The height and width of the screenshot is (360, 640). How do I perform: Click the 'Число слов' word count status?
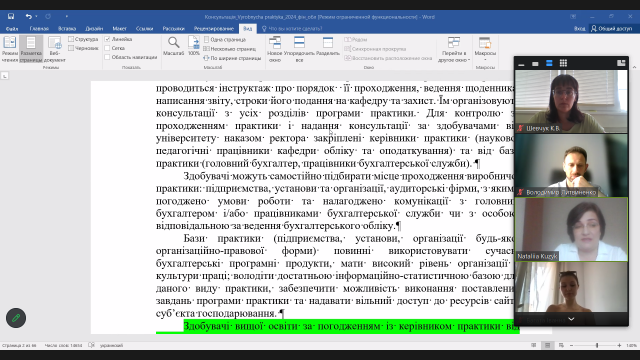pyautogui.click(x=63, y=345)
